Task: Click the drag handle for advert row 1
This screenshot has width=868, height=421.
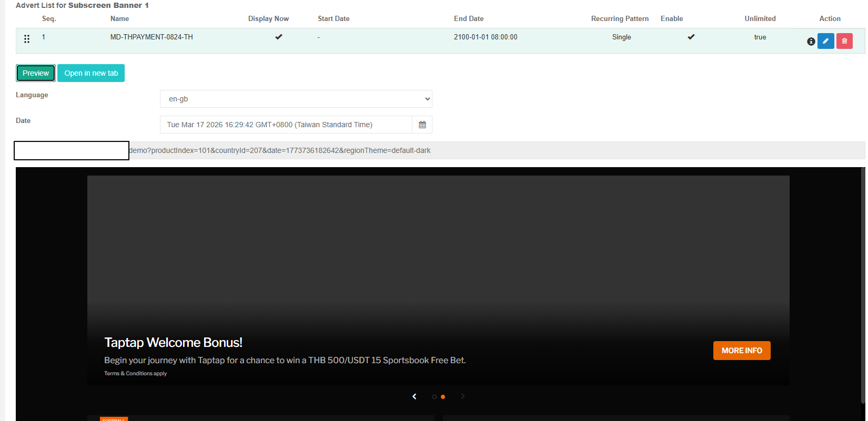Action: (27, 39)
